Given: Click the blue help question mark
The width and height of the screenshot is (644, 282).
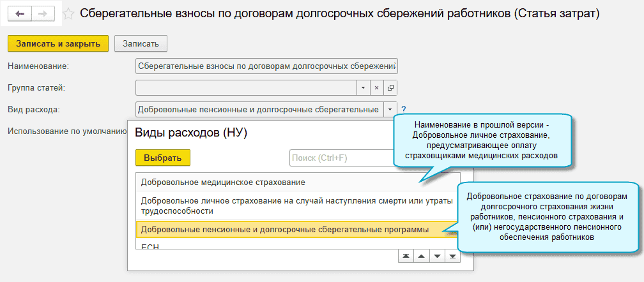Looking at the screenshot, I should click(404, 110).
